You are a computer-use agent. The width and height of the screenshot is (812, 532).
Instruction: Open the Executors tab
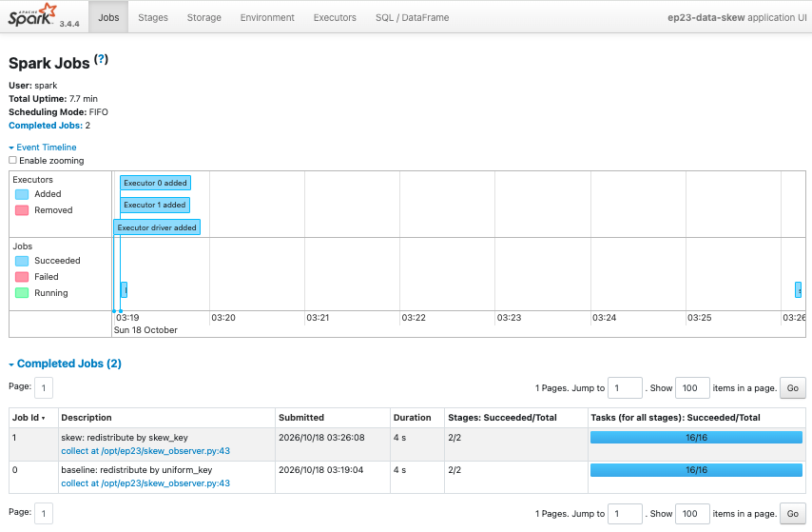tap(335, 17)
